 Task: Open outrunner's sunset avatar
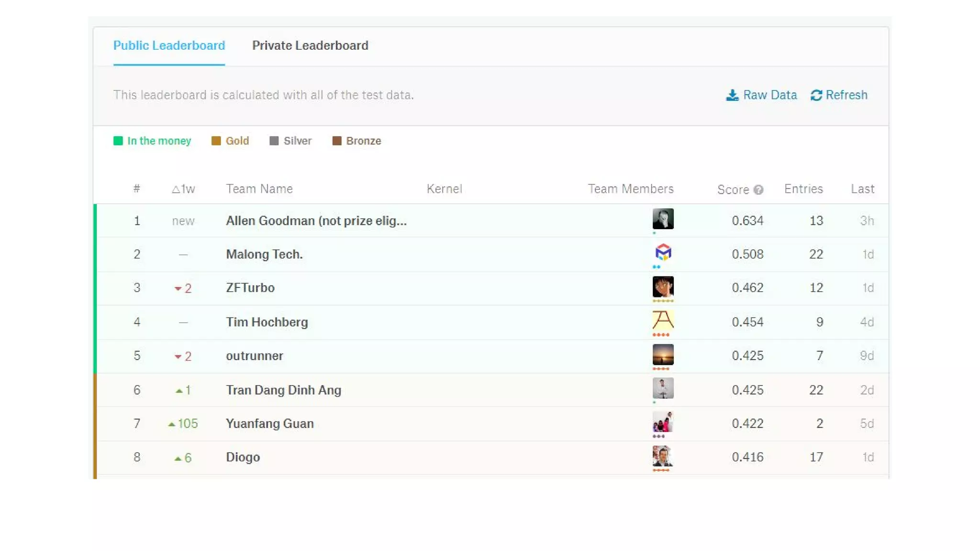point(663,354)
